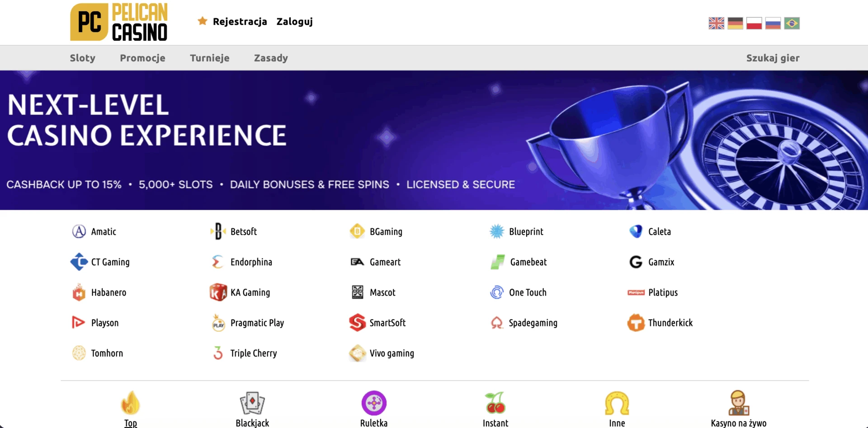Open the One Touch name link

tap(528, 292)
